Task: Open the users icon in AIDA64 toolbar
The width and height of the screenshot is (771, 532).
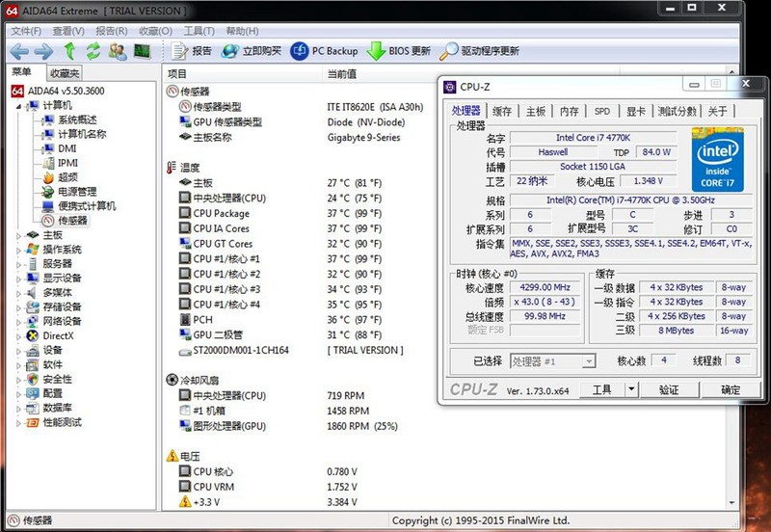Action: [118, 51]
